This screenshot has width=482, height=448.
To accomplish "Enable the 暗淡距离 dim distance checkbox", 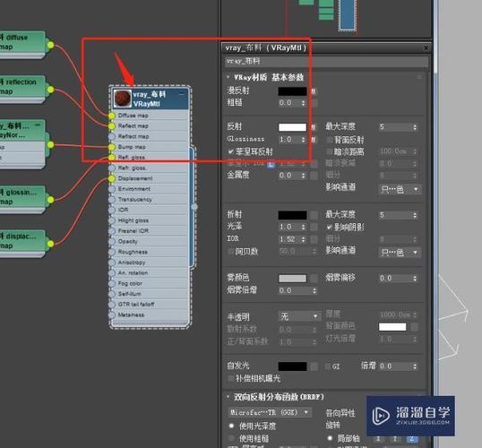I will [x=330, y=151].
